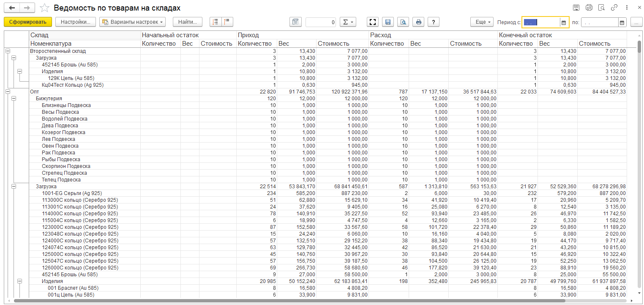Click the 'Сформировать' button

[x=28, y=22]
